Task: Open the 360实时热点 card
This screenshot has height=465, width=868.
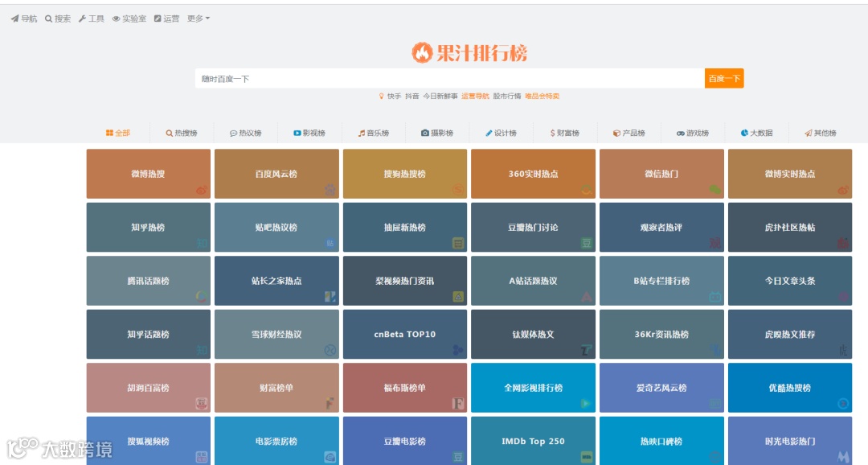Action: tap(533, 174)
